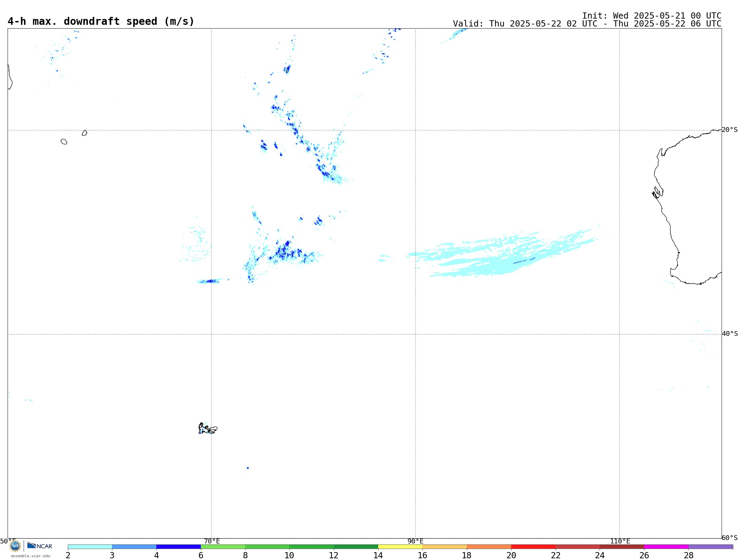Click the colorbar tick label '20'
Screen dimensions: 744x560
point(511,555)
